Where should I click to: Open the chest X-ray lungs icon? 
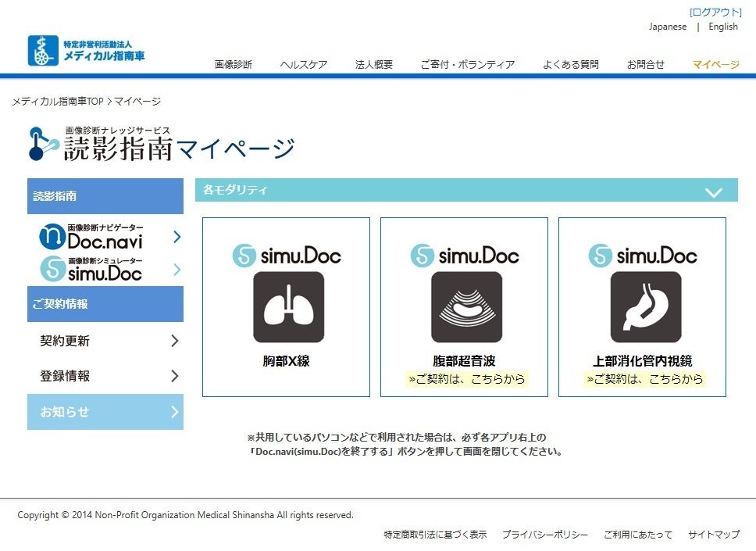point(288,307)
